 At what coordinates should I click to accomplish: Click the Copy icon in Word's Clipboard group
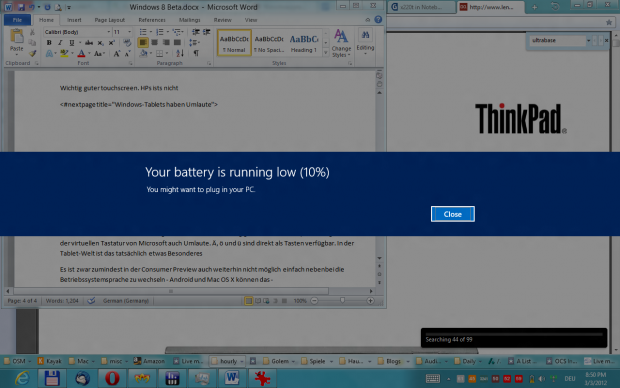coord(32,42)
